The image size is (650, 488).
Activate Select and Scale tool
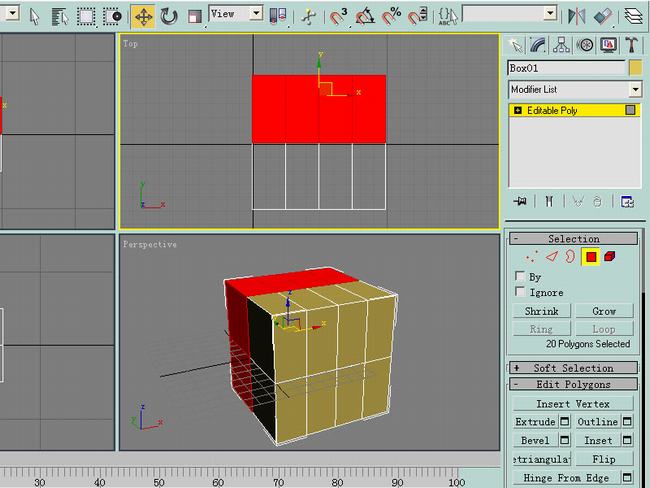click(x=194, y=17)
